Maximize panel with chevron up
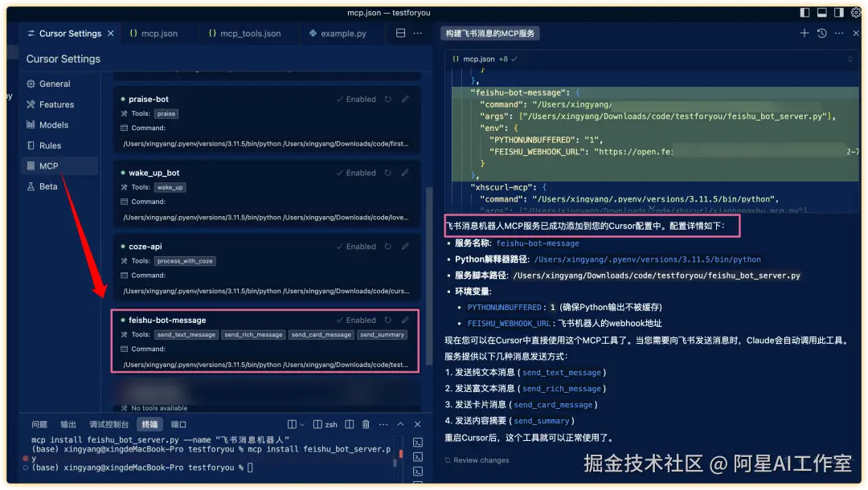The image size is (868, 490). tap(400, 424)
